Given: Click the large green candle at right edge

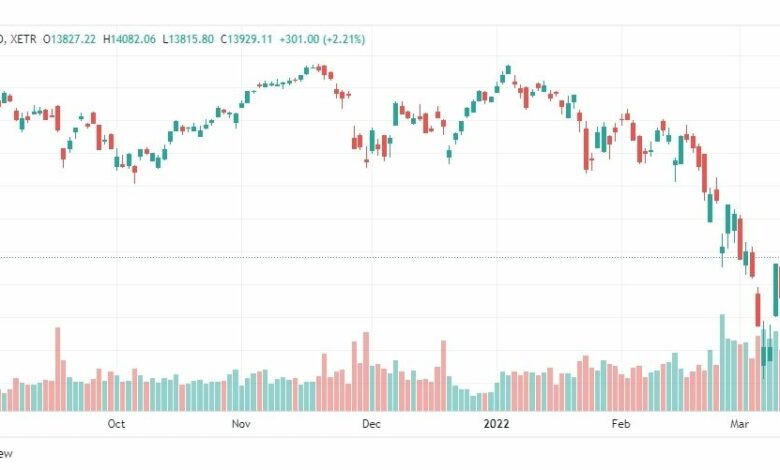Looking at the screenshot, I should (x=776, y=290).
